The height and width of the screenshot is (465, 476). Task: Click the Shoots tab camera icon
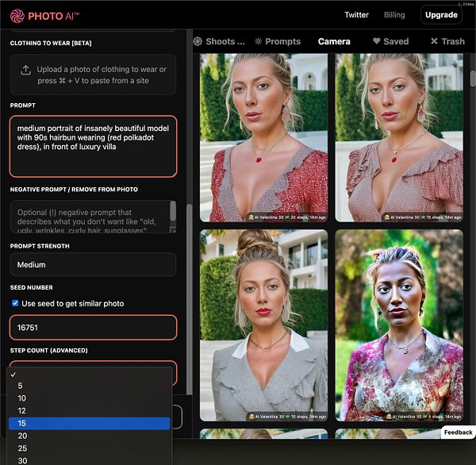(198, 41)
